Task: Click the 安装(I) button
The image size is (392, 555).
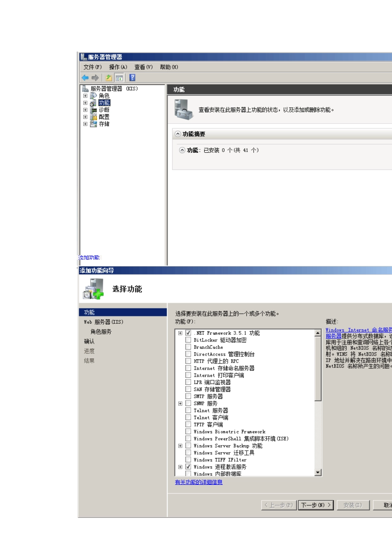Action: [353, 505]
